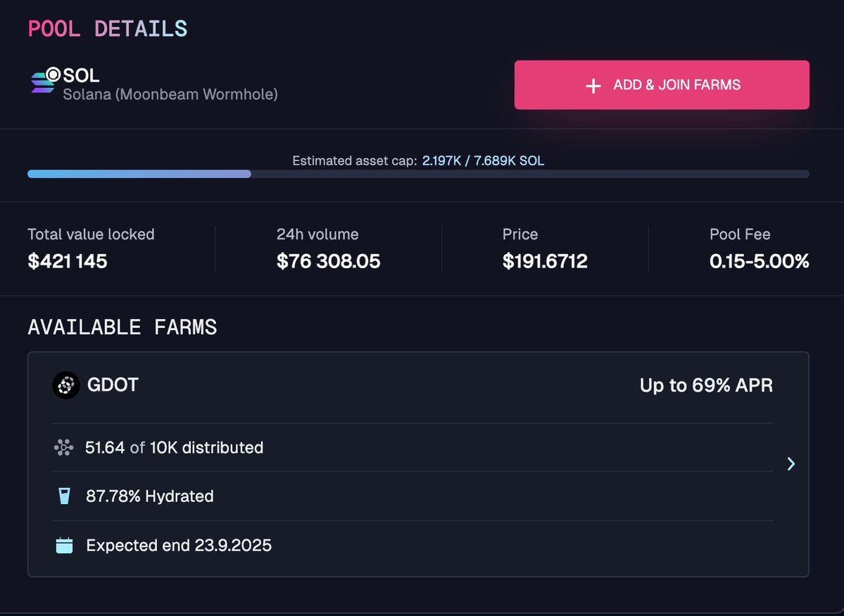Click the POOL DETAILS heading

108,29
